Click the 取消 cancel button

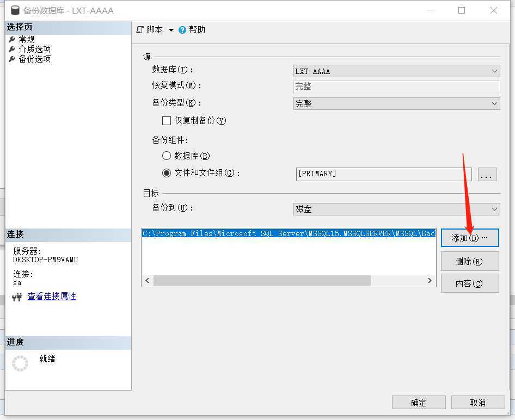(478, 403)
